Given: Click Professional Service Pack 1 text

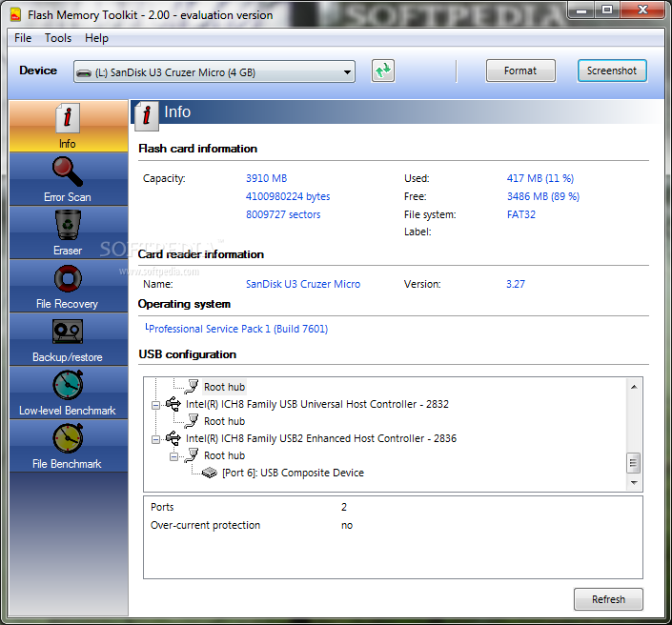Looking at the screenshot, I should pyautogui.click(x=236, y=329).
